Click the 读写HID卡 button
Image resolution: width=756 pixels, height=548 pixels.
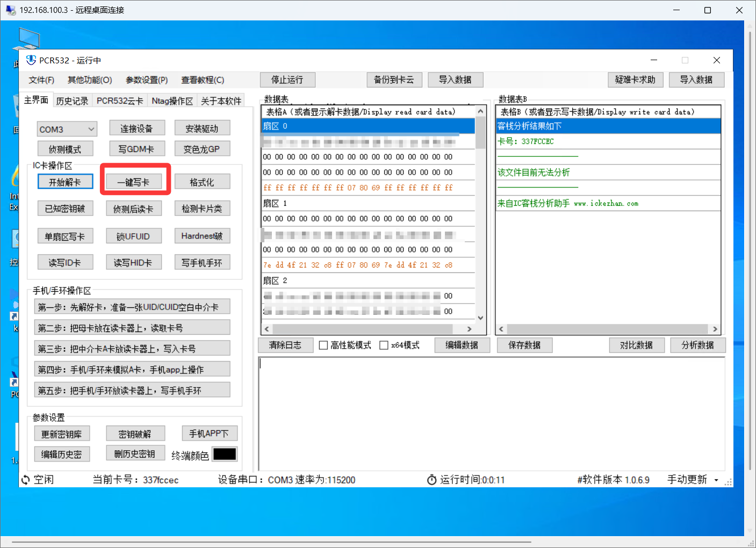(134, 262)
